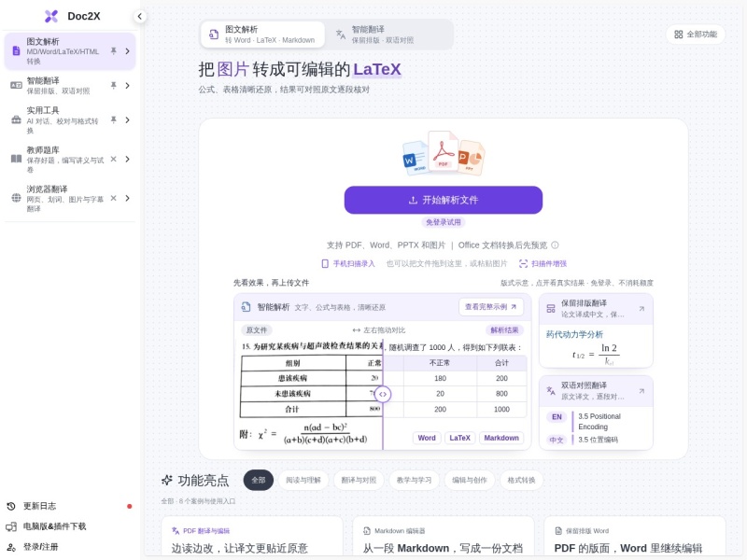747x560 pixels.
Task: Click the 图文解析 document icon in sidebar
Action: (x=16, y=51)
